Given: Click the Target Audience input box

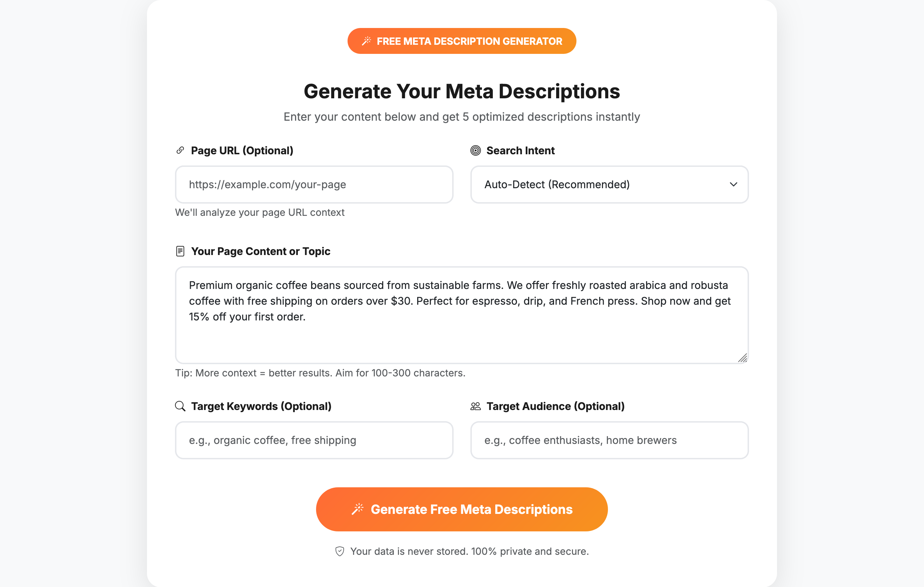Looking at the screenshot, I should (609, 440).
